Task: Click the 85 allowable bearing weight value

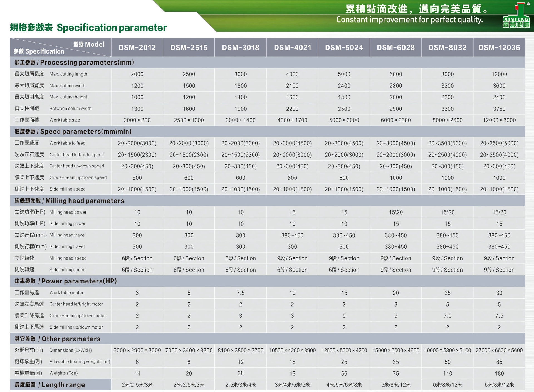Action: point(499,362)
